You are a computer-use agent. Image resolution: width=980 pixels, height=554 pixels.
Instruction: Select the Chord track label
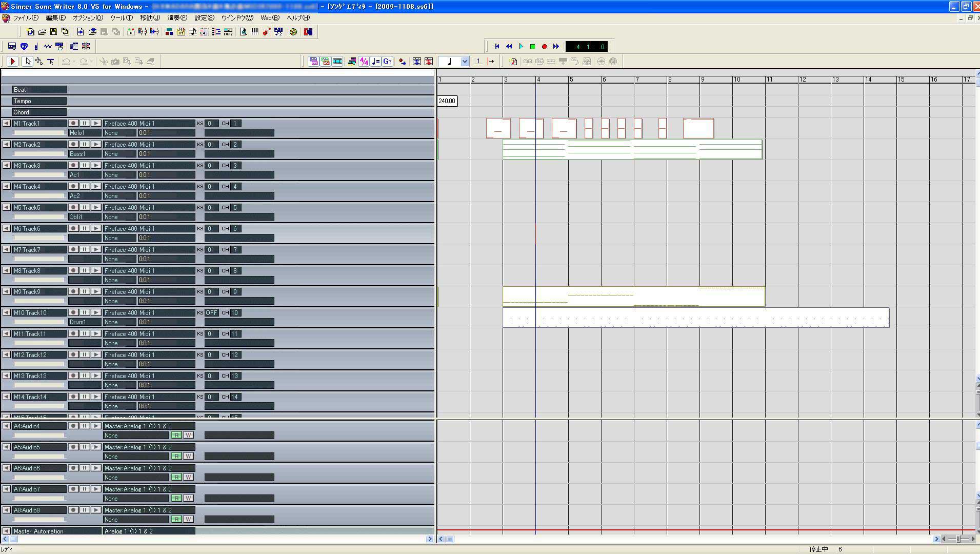tap(39, 112)
